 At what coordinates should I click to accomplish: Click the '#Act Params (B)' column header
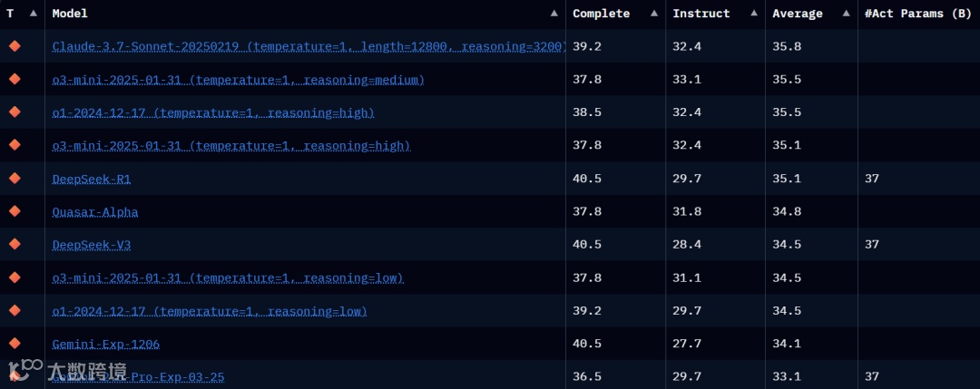tap(918, 13)
